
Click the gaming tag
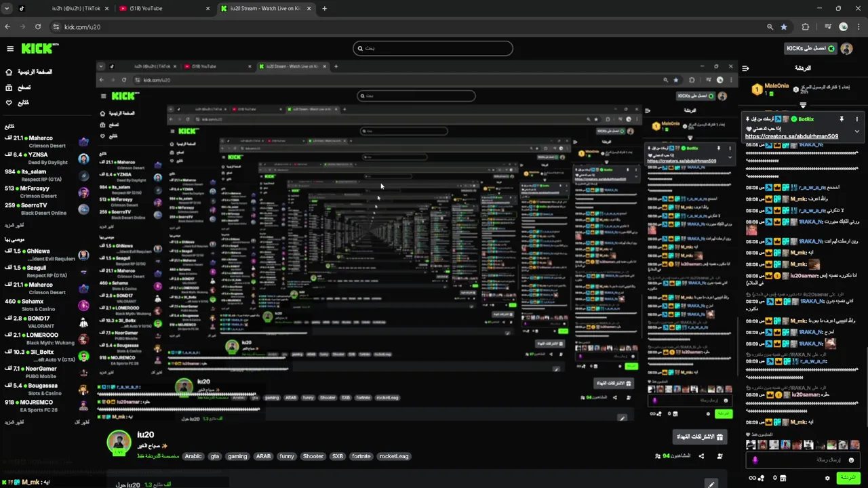point(237,456)
